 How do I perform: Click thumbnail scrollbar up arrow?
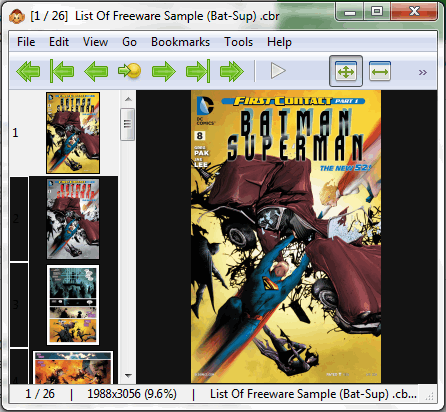(128, 99)
